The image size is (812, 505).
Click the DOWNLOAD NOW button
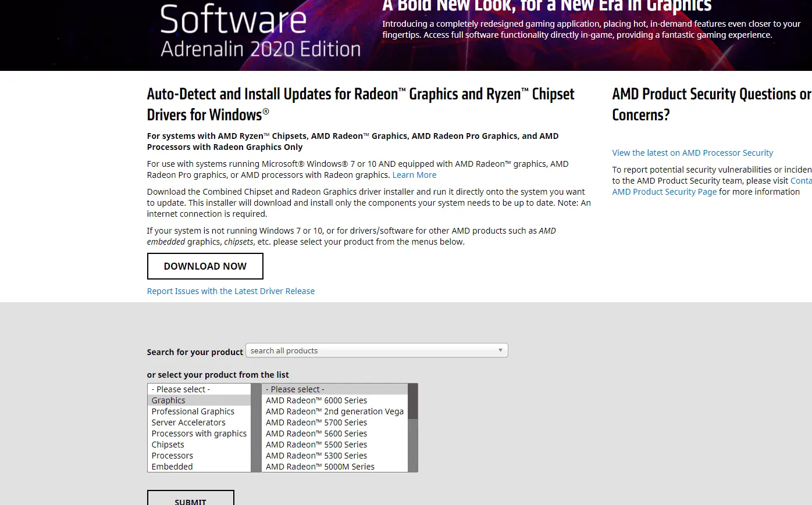click(205, 266)
